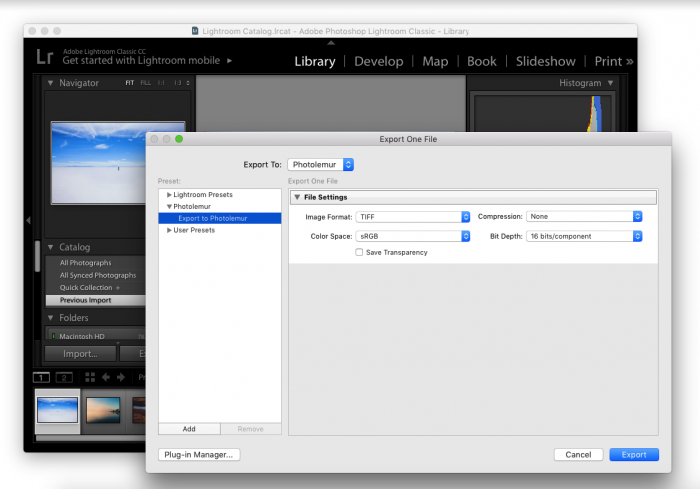Image resolution: width=700 pixels, height=489 pixels.
Task: Click the Lightroom mobile play arrow
Action: tap(229, 61)
